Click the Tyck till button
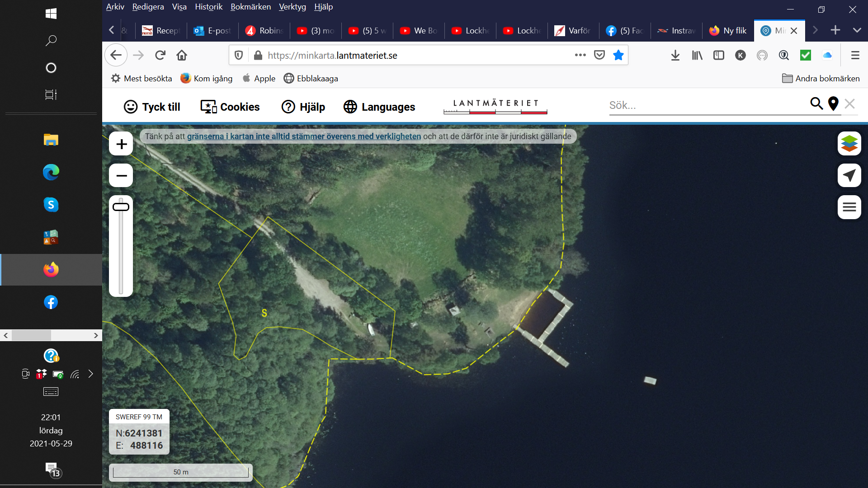868x488 pixels. tap(152, 107)
